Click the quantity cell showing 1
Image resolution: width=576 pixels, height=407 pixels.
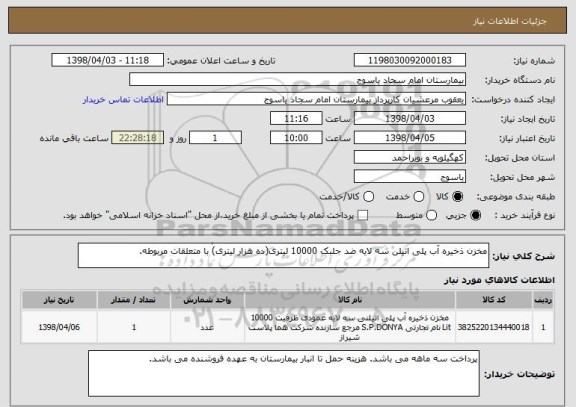[134, 327]
